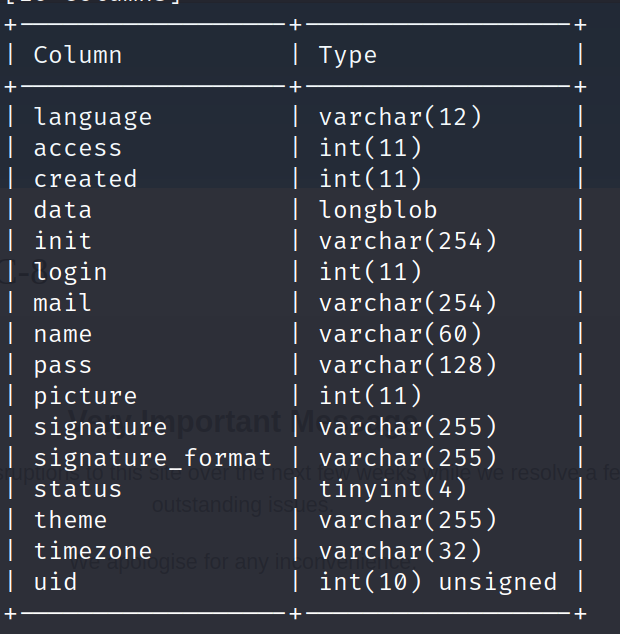Screen dimensions: 620x634
Task: Click the 'login' column name
Action: (x=70, y=272)
